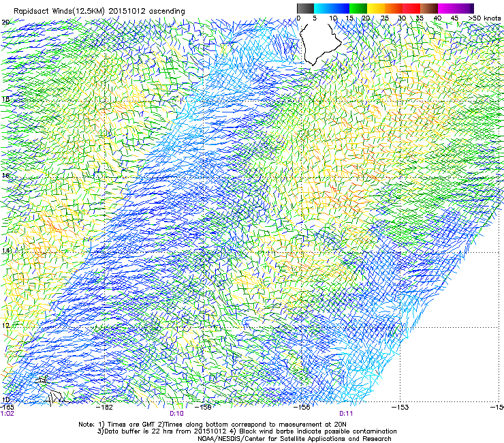504x443 pixels.
Task: Click the latitude label '14'
Action: click(5, 250)
